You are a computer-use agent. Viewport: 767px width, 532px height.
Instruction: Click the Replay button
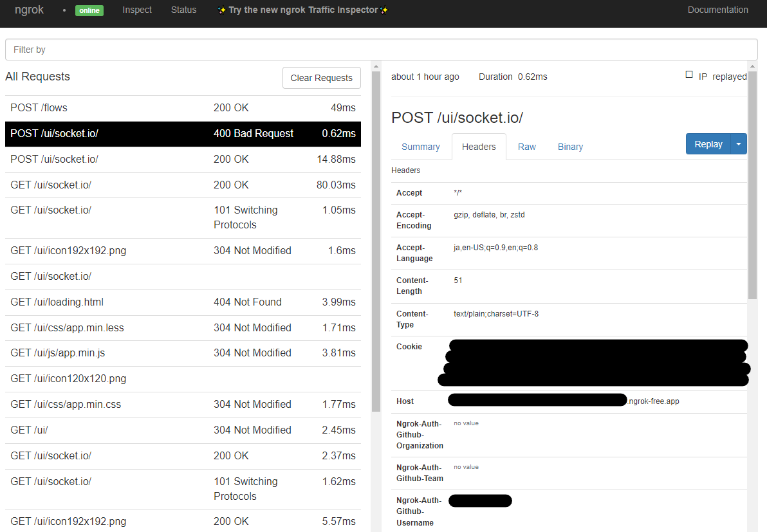point(708,143)
